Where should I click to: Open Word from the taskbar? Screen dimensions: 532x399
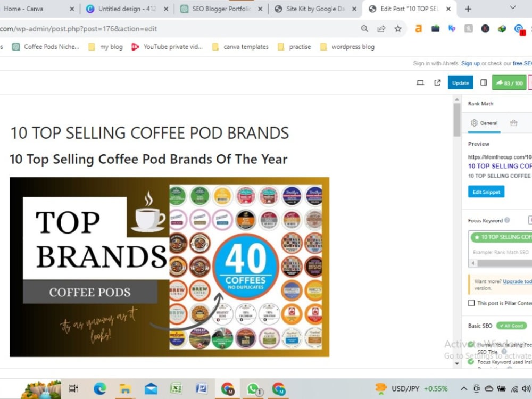click(x=202, y=388)
